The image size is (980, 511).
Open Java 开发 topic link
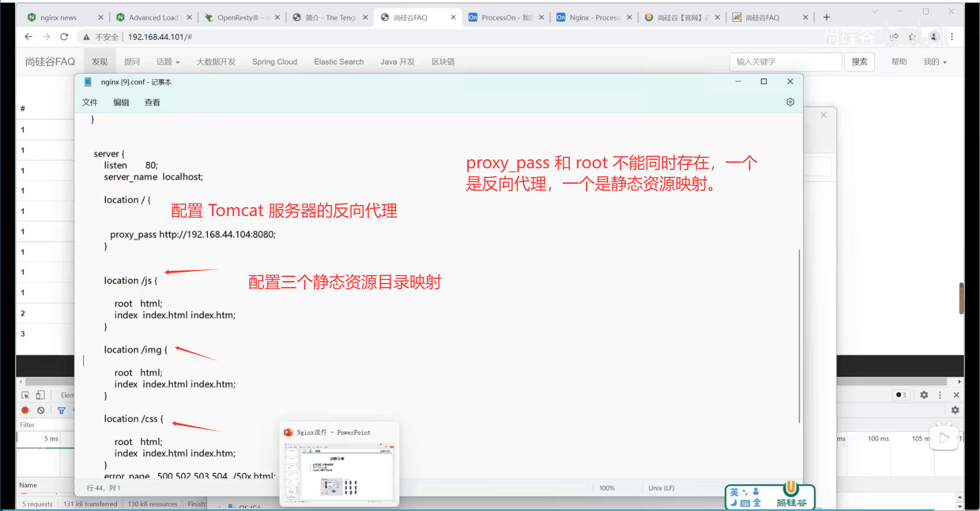pyautogui.click(x=397, y=62)
